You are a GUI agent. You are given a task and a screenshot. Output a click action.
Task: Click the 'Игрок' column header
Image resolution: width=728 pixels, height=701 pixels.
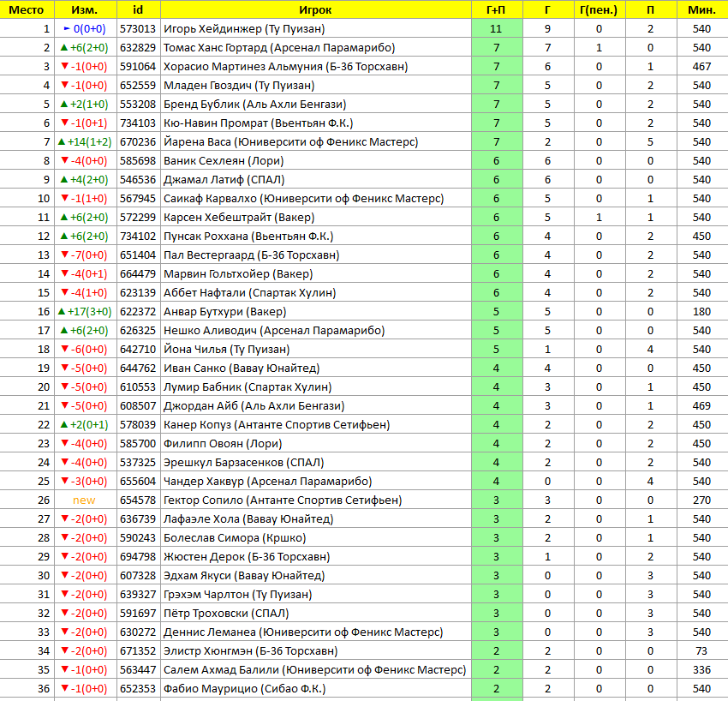(315, 9)
